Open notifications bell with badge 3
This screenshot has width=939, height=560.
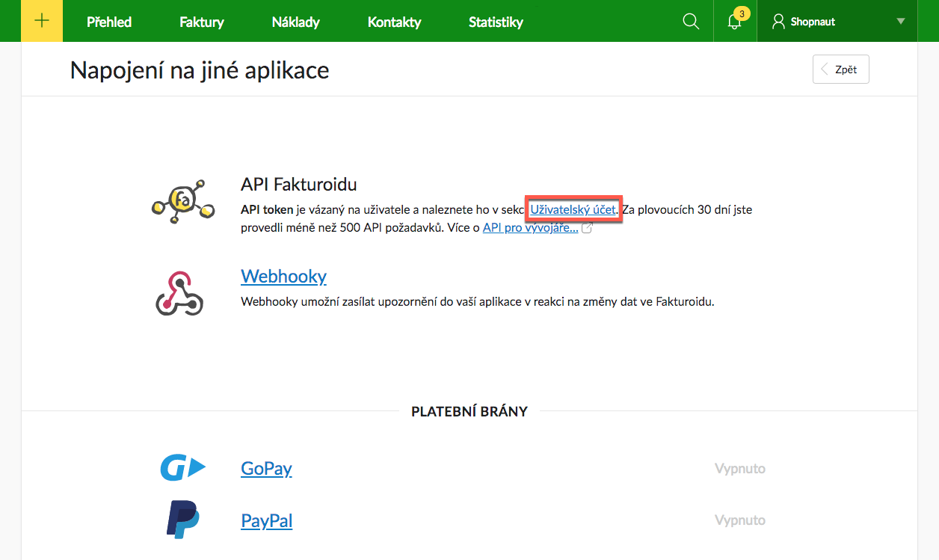click(735, 22)
